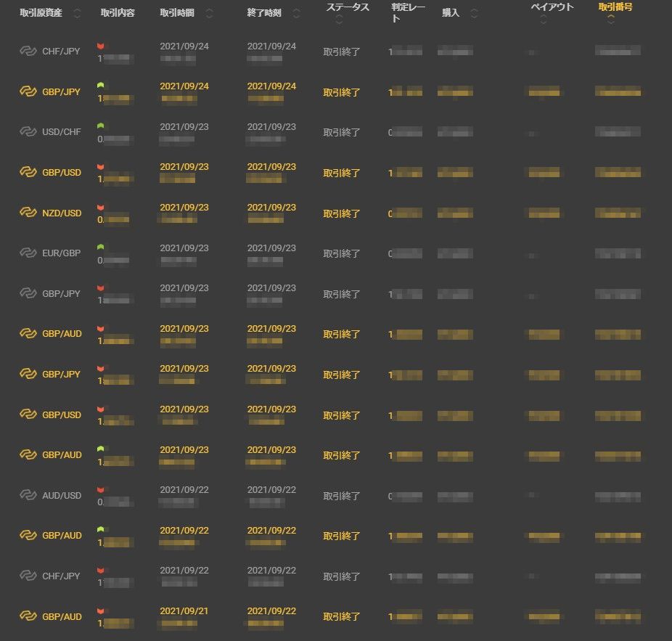
Task: Click the sort arrows beside 購入 header
Action: tap(474, 14)
